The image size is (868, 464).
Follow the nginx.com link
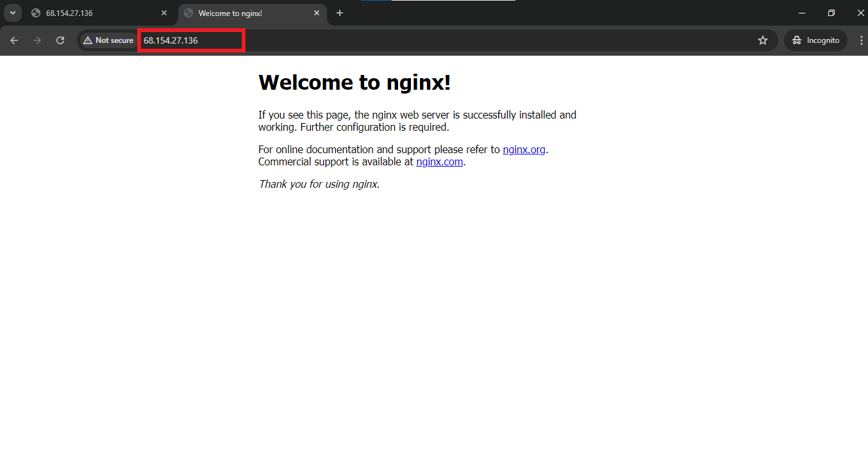[440, 162]
